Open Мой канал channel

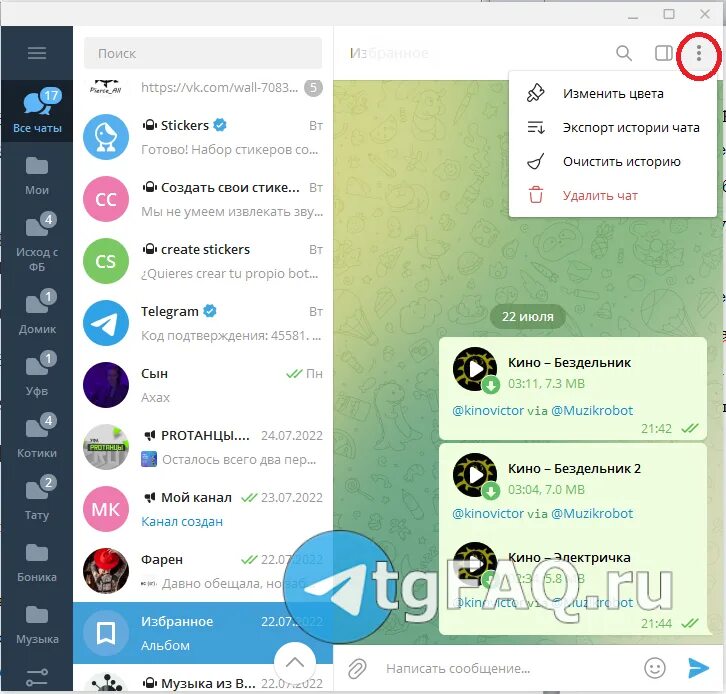coord(203,509)
